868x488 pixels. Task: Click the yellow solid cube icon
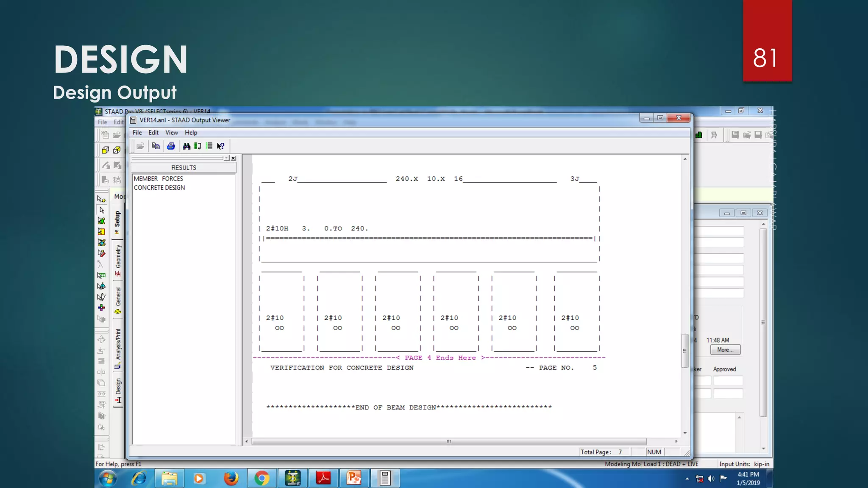tap(105, 150)
